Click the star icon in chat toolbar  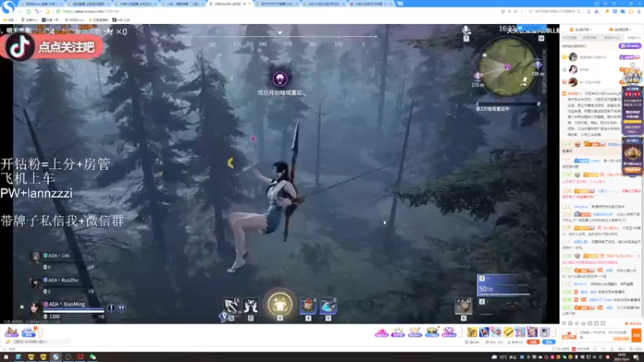(583, 323)
